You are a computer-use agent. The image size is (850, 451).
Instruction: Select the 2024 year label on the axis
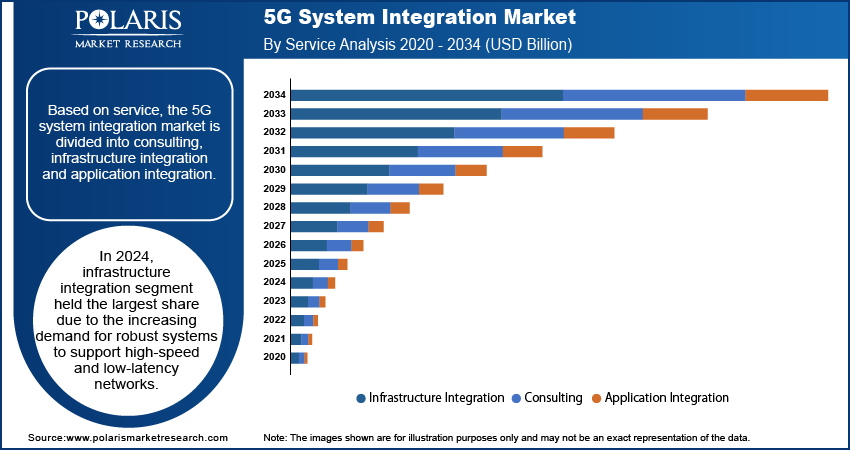[x=274, y=283]
